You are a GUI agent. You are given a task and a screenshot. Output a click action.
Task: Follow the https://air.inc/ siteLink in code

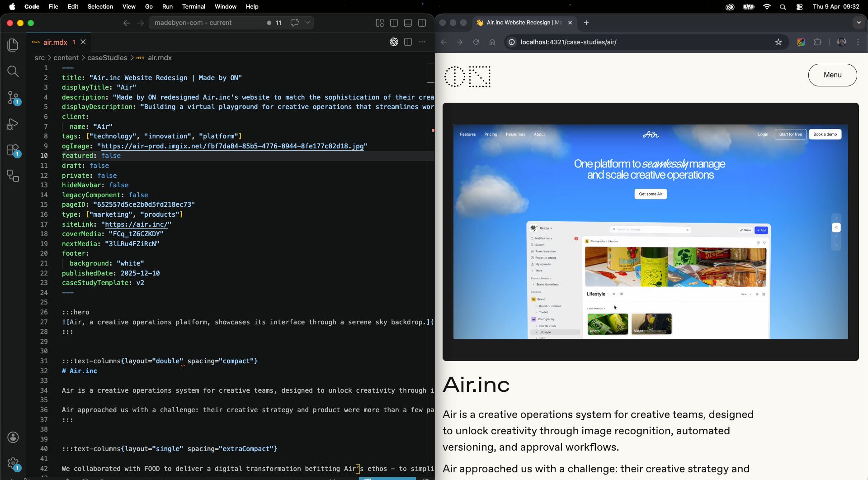pos(136,224)
